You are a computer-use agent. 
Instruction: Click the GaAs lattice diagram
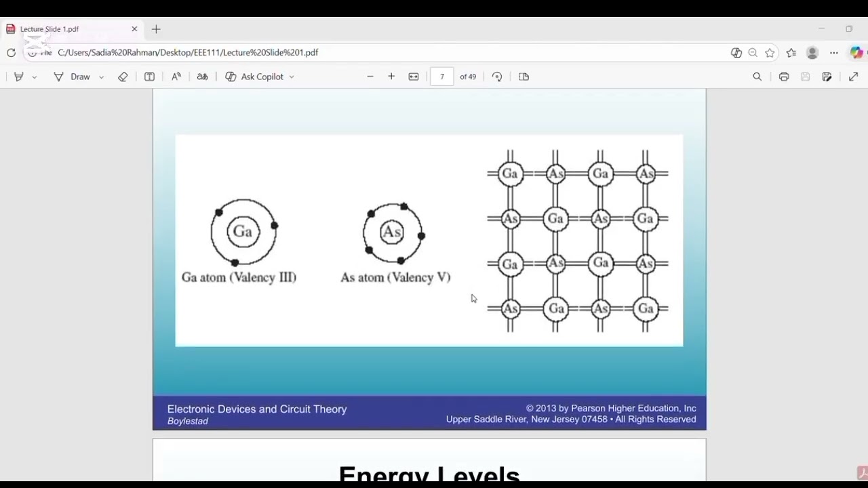click(578, 241)
